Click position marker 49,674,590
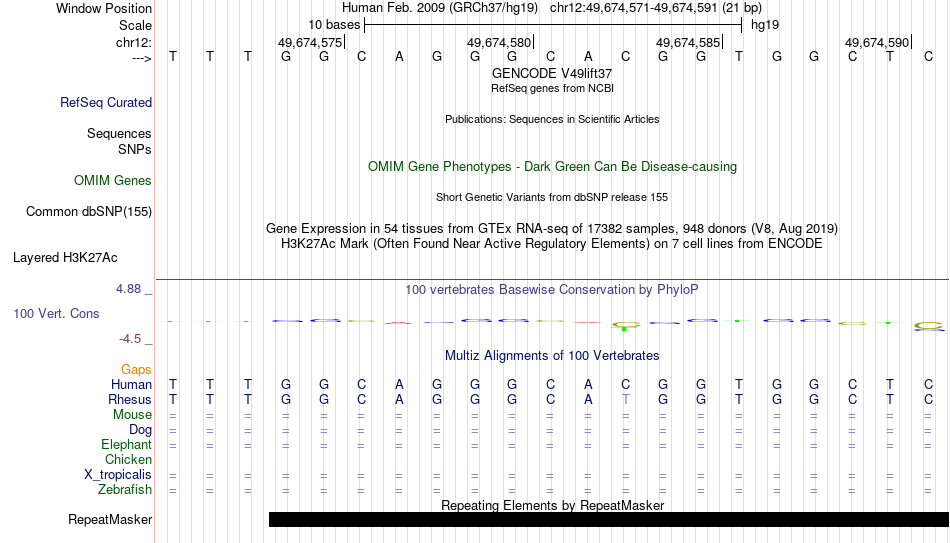Screen dimensions: 950x543 pyautogui.click(x=877, y=42)
